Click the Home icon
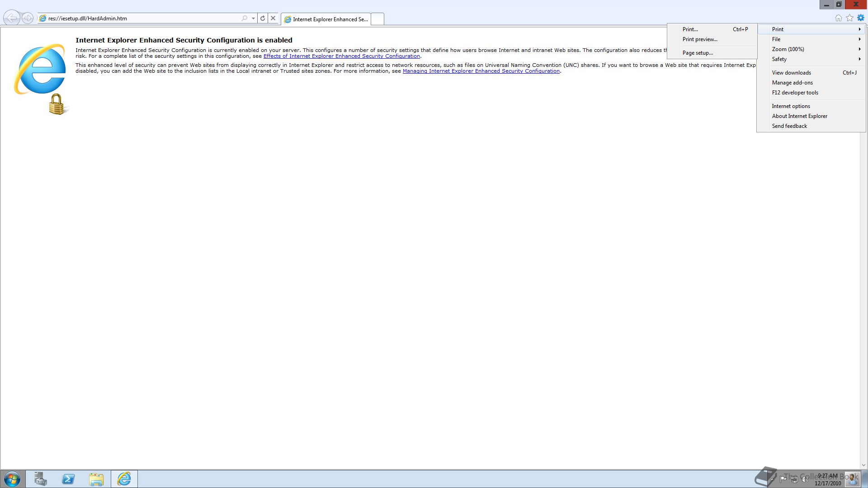 [838, 18]
